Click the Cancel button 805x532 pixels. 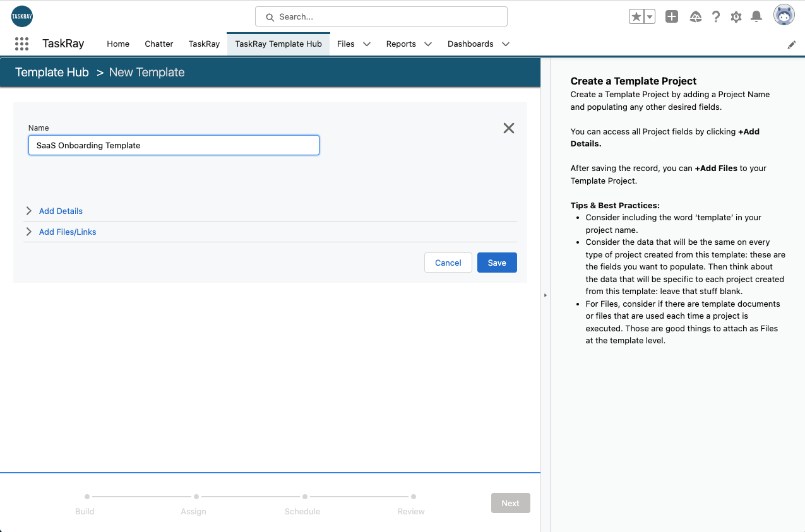(x=448, y=263)
